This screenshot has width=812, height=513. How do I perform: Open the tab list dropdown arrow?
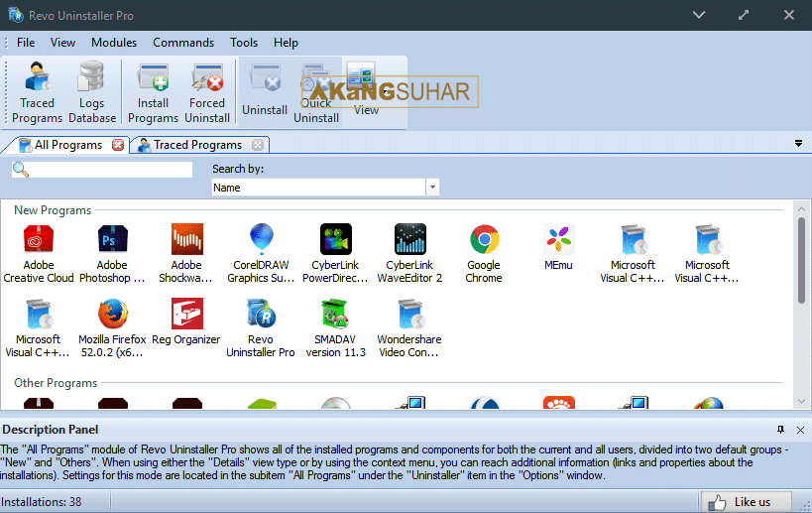point(798,144)
